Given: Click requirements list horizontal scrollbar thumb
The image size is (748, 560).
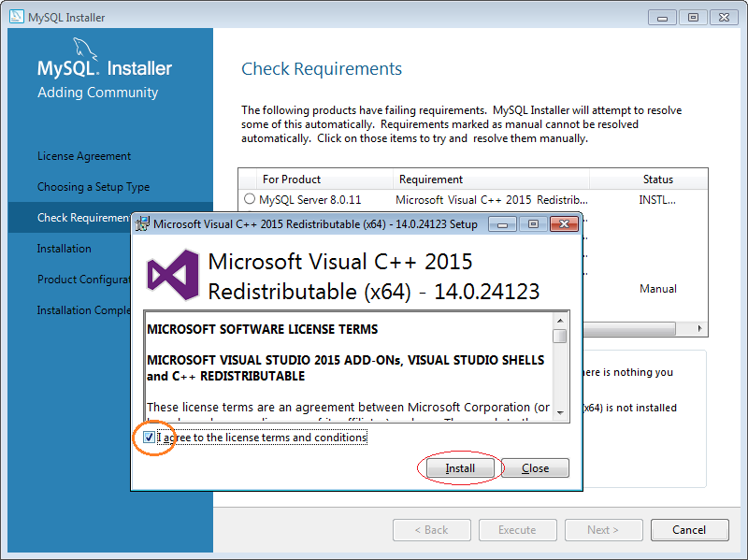Looking at the screenshot, I should tap(629, 328).
